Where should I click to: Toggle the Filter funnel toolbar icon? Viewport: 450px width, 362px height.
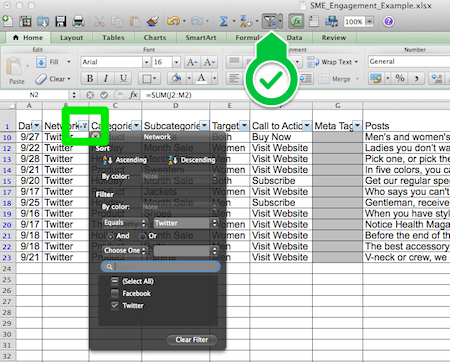[x=269, y=22]
